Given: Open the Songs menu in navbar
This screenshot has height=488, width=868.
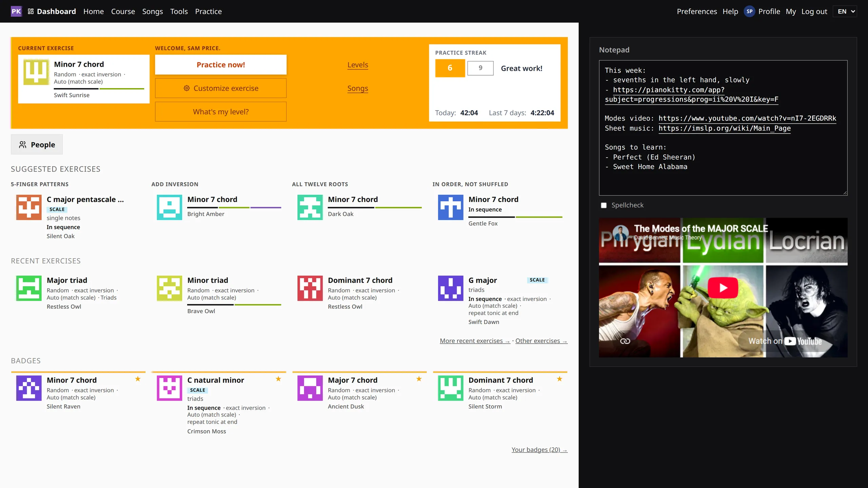Looking at the screenshot, I should (x=152, y=11).
